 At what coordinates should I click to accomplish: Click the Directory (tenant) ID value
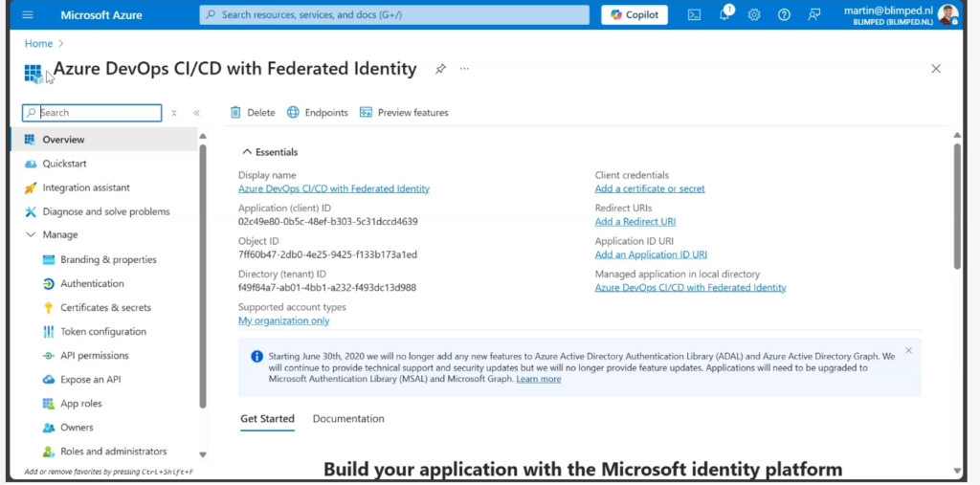[327, 288]
